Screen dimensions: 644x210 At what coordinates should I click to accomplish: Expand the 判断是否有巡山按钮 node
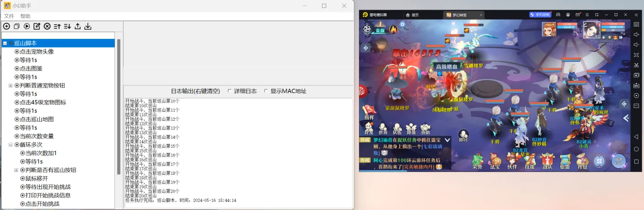16,170
